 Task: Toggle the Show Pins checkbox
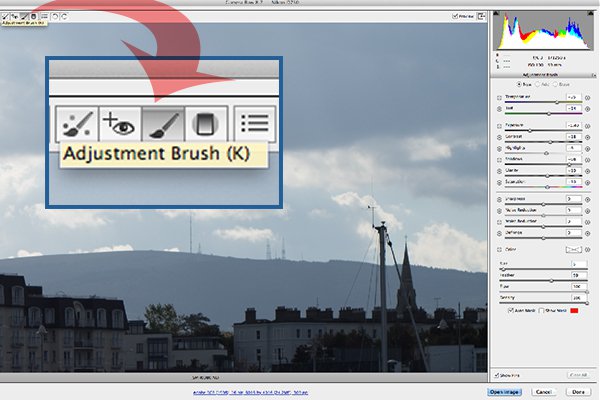(x=496, y=376)
